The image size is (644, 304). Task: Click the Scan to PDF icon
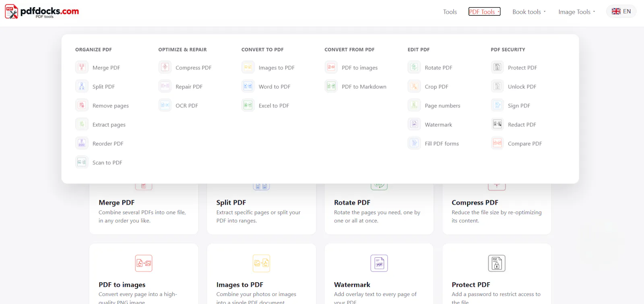click(82, 162)
